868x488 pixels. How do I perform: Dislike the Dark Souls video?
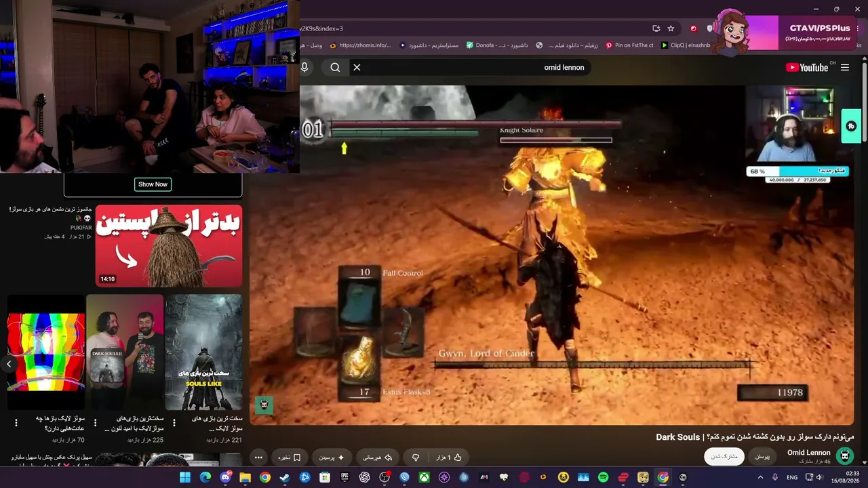tap(416, 457)
